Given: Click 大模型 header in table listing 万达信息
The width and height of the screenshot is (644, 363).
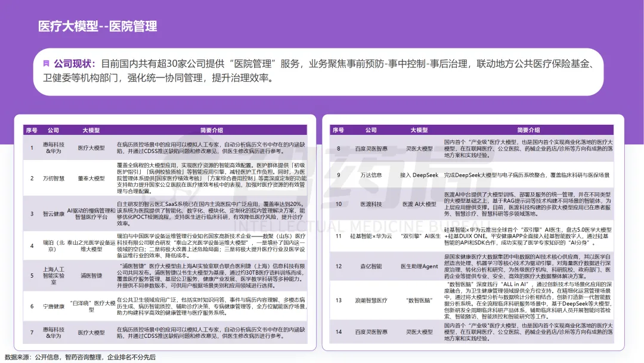Looking at the screenshot, I should pos(419,130).
